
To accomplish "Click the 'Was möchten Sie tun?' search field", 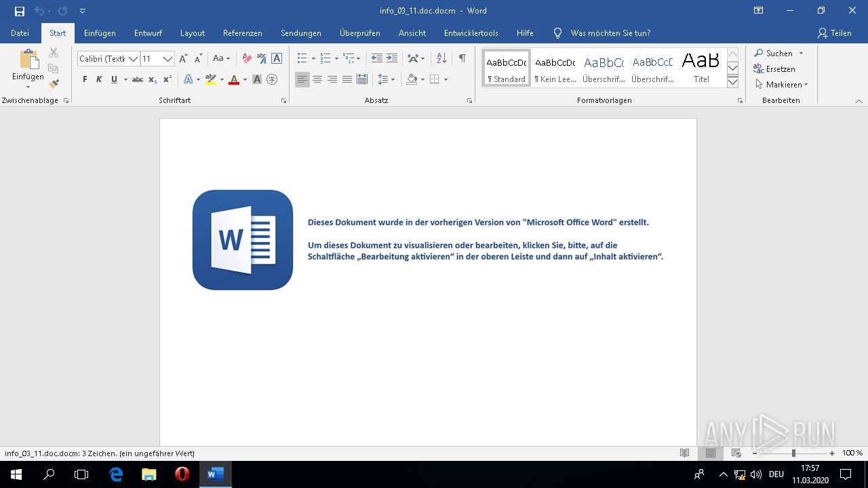I will [610, 33].
